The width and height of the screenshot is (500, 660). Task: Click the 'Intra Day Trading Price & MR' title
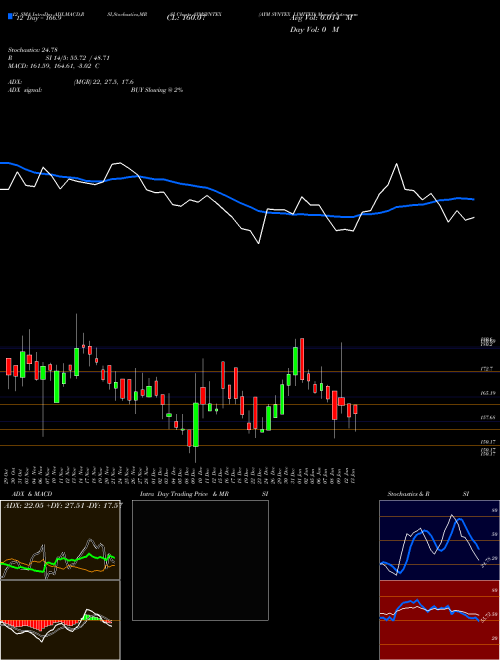point(184,494)
